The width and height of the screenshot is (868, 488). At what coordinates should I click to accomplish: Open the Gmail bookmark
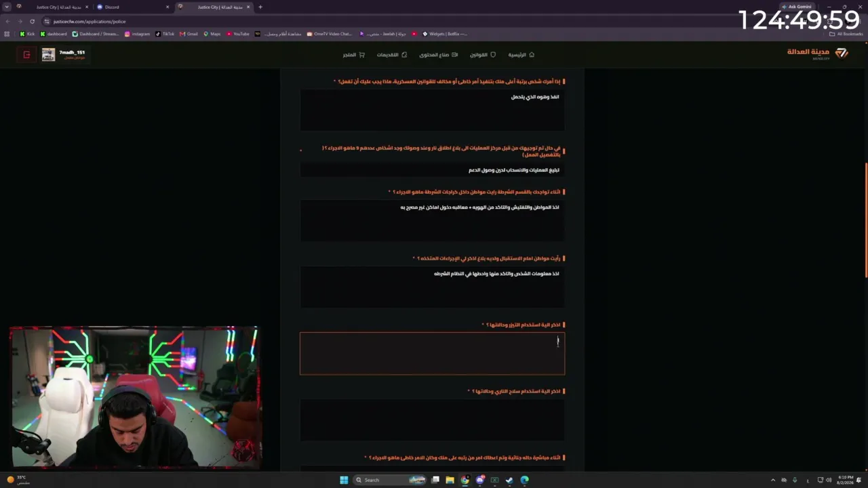189,34
